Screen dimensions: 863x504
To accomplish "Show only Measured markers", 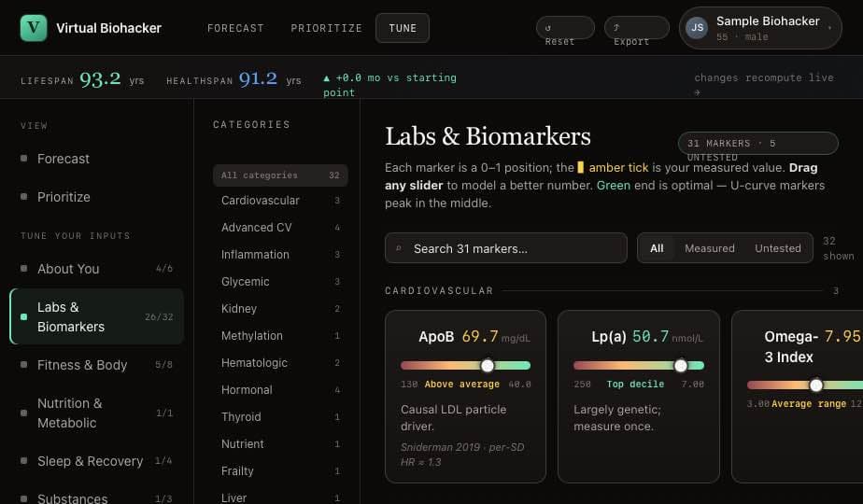I will point(710,248).
